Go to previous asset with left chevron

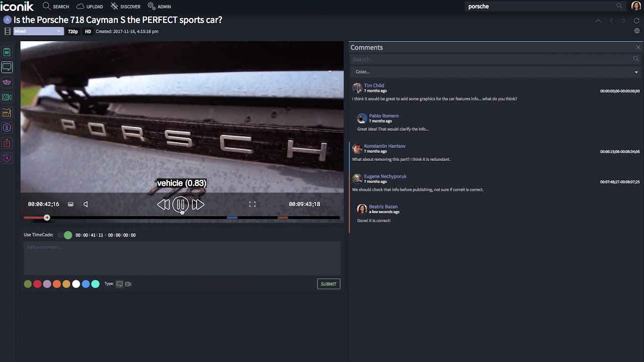coord(611,21)
